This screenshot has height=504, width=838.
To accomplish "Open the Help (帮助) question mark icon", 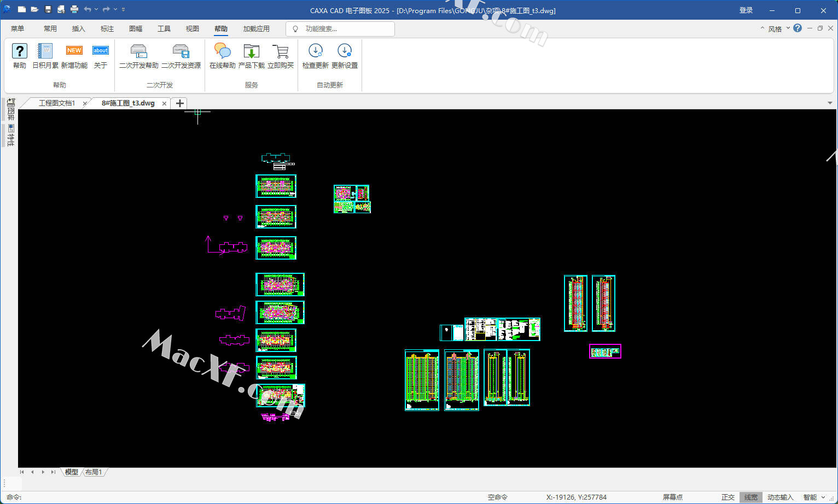I will point(19,51).
